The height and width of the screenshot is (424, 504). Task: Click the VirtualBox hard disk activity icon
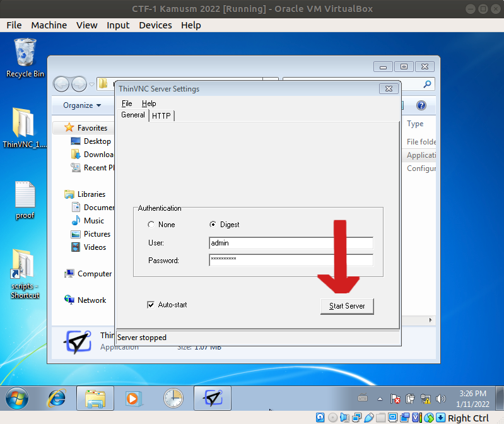point(320,418)
